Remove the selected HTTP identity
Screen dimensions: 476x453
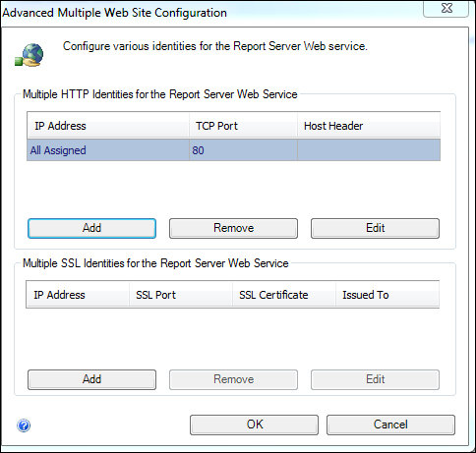tap(233, 228)
